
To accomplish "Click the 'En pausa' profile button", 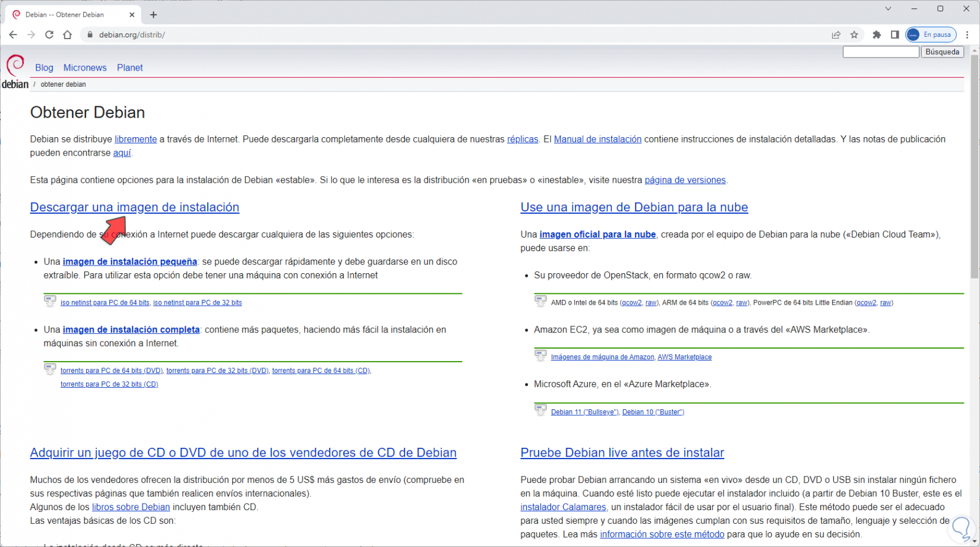I will pos(931,34).
